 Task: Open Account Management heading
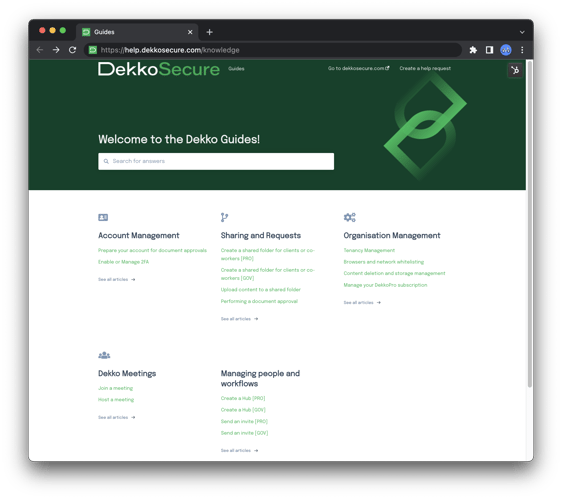pos(139,236)
